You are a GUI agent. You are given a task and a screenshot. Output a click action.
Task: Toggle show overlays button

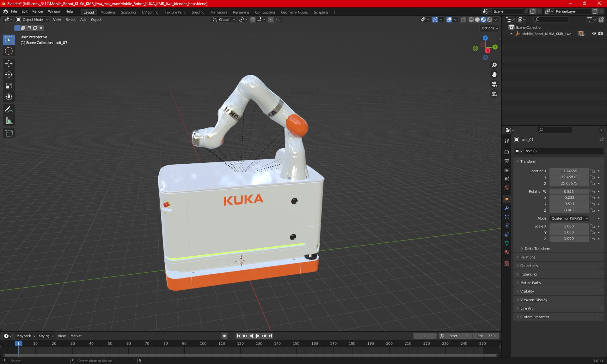pos(449,20)
